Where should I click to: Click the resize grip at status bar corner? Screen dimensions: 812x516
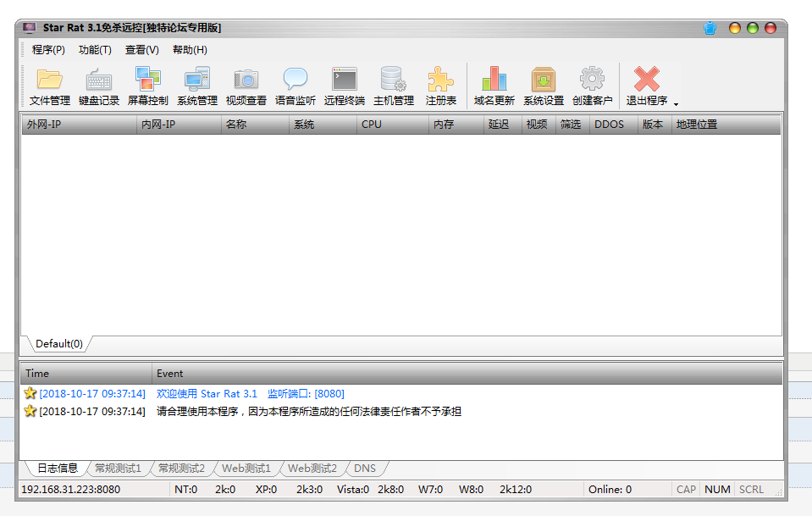[x=778, y=493]
